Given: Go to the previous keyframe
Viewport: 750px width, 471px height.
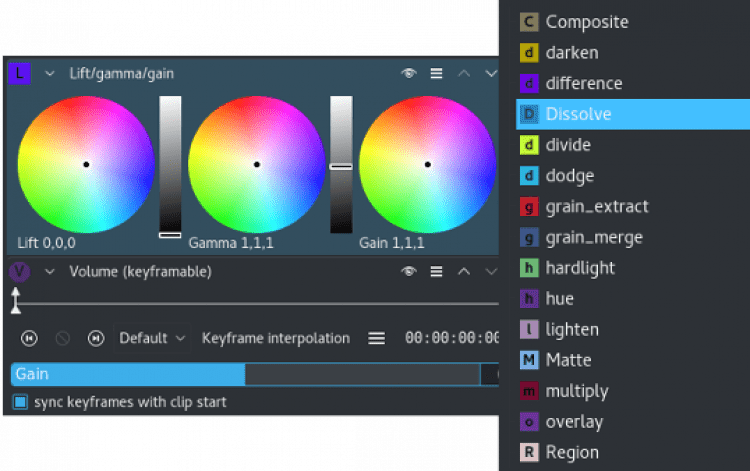Looking at the screenshot, I should [29, 338].
